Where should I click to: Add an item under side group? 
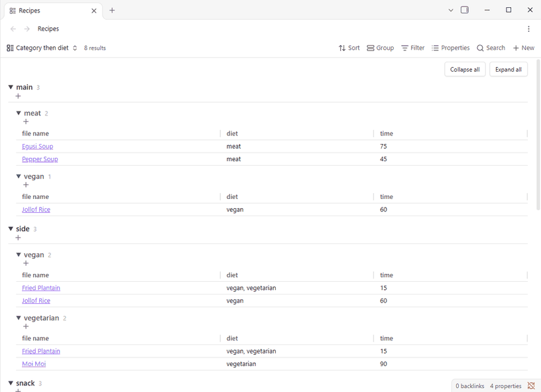pos(19,237)
